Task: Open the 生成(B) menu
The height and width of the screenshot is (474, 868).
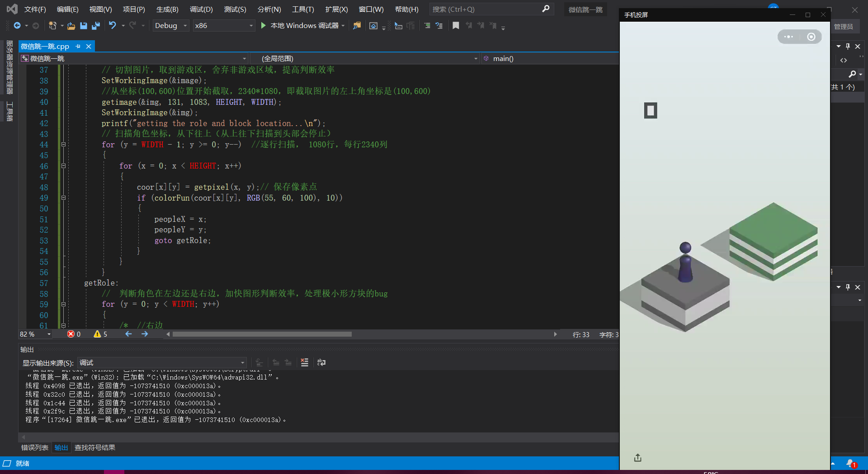Action: 167,9
